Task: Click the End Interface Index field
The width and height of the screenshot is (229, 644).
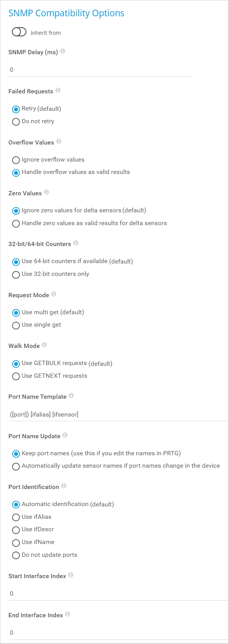Action: [x=118, y=632]
